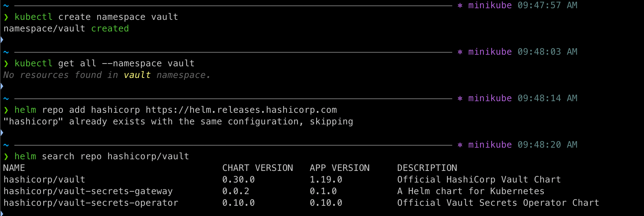This screenshot has height=216, width=644.
Task: Click the prompt arrow before 'kubectl get all'
Action: pos(6,64)
